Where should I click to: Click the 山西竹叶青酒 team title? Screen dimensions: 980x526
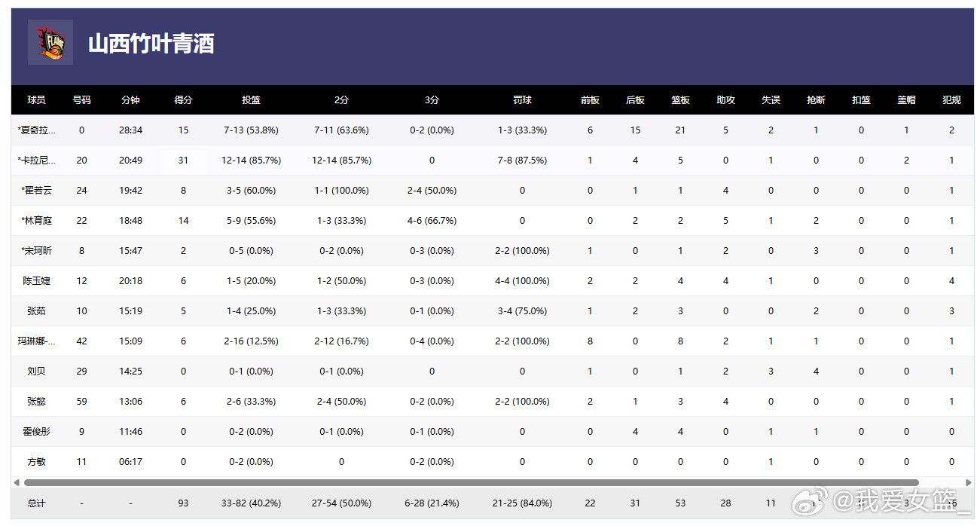(x=151, y=44)
